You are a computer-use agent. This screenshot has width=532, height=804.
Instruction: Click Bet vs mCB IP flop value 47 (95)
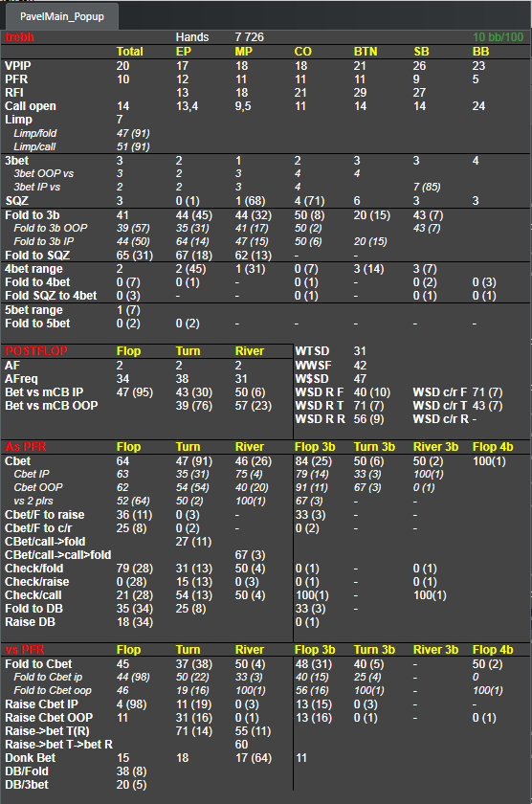pyautogui.click(x=135, y=392)
